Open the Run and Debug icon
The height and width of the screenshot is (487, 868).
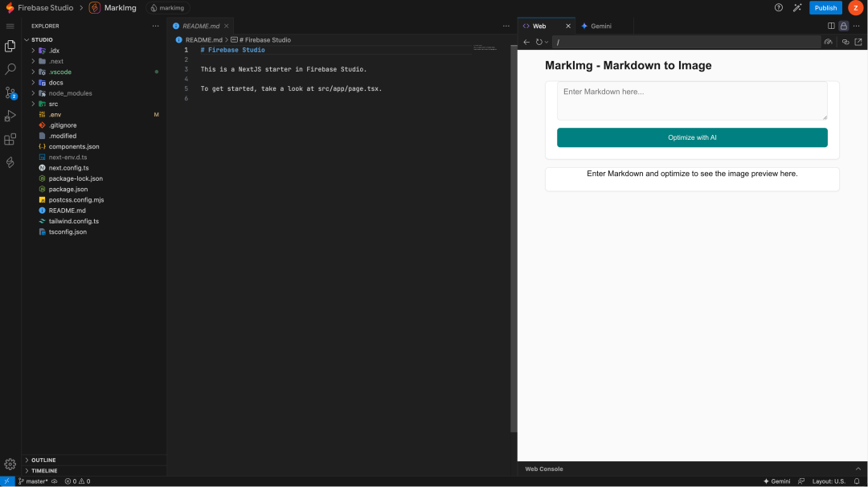click(10, 116)
